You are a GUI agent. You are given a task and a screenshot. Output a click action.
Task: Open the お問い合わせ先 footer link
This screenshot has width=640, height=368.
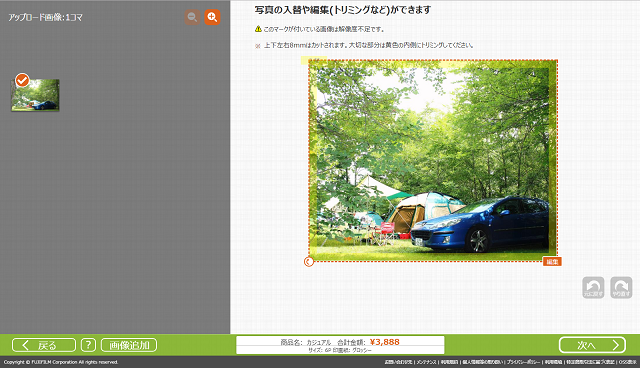(398, 362)
